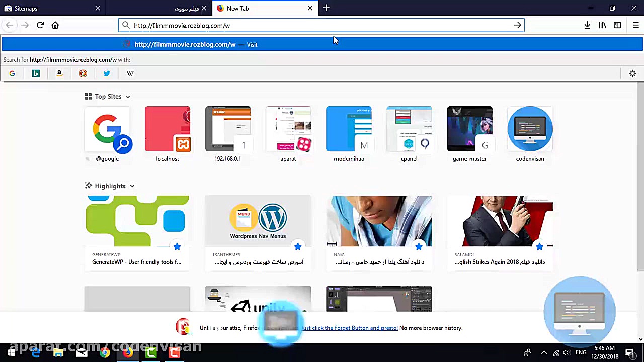Search with Bing one-off engine
This screenshot has height=362, width=644.
[x=36, y=73]
